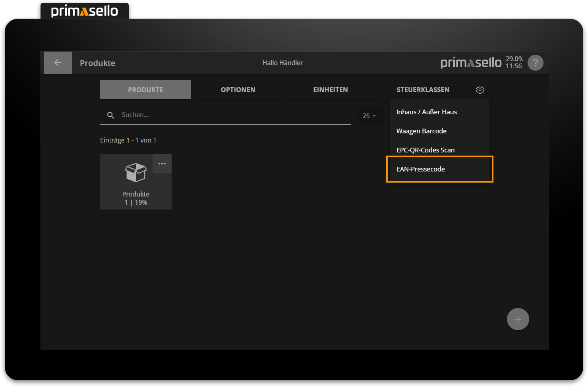Choose Inhaus / Außer Haus setting
The width and height of the screenshot is (588, 387).
(x=426, y=112)
